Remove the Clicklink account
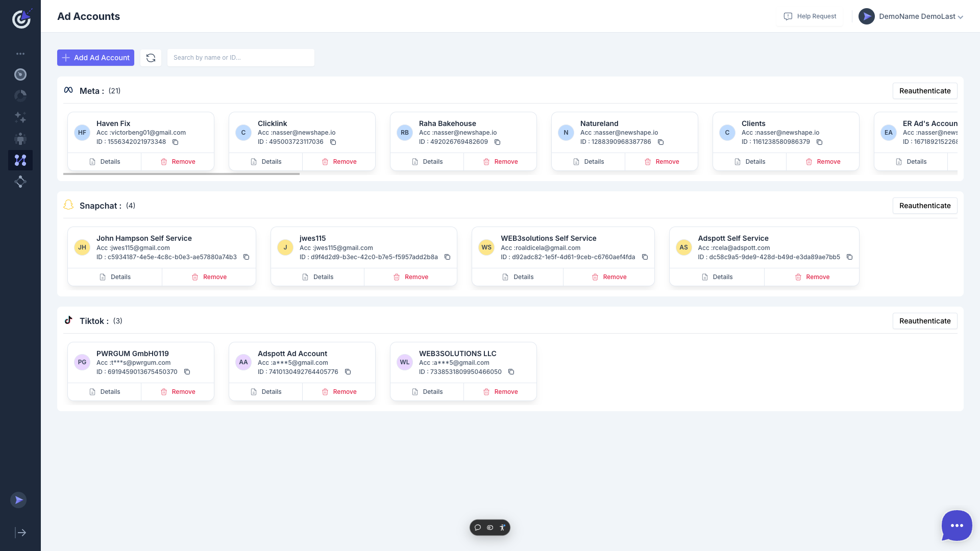The image size is (980, 551). [339, 162]
